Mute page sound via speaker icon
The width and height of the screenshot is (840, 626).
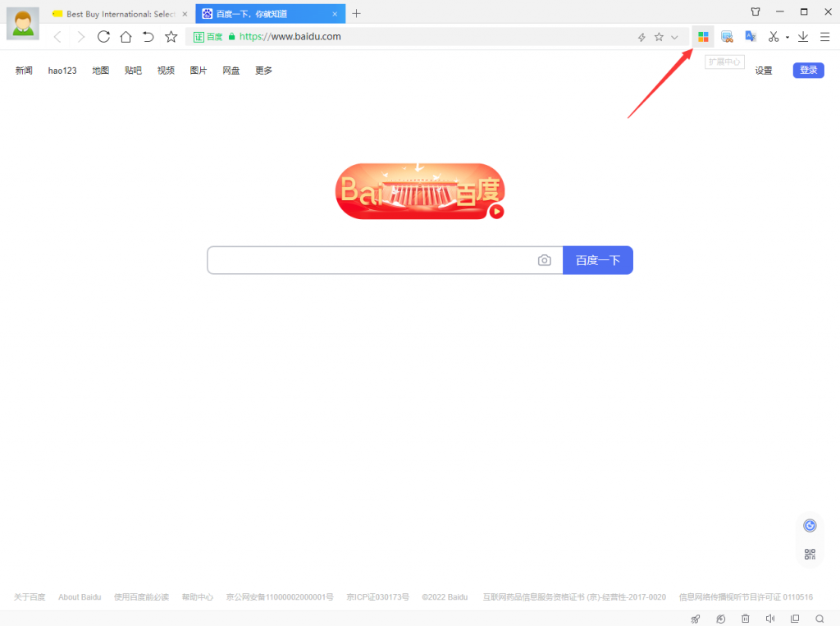click(x=769, y=619)
